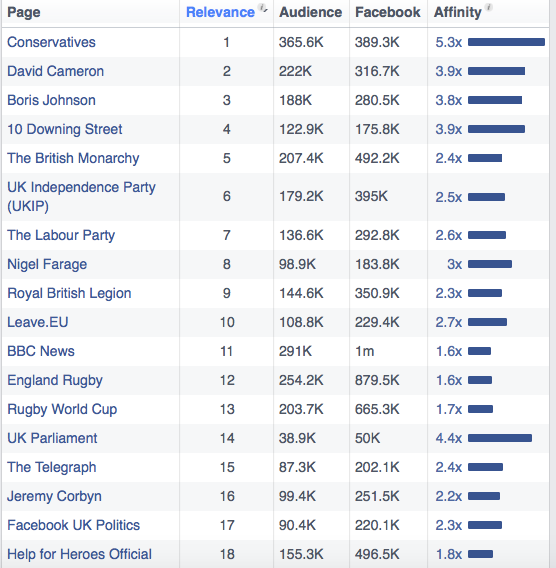Open The Labour Party page link
This screenshot has height=568, width=556.
pos(61,235)
